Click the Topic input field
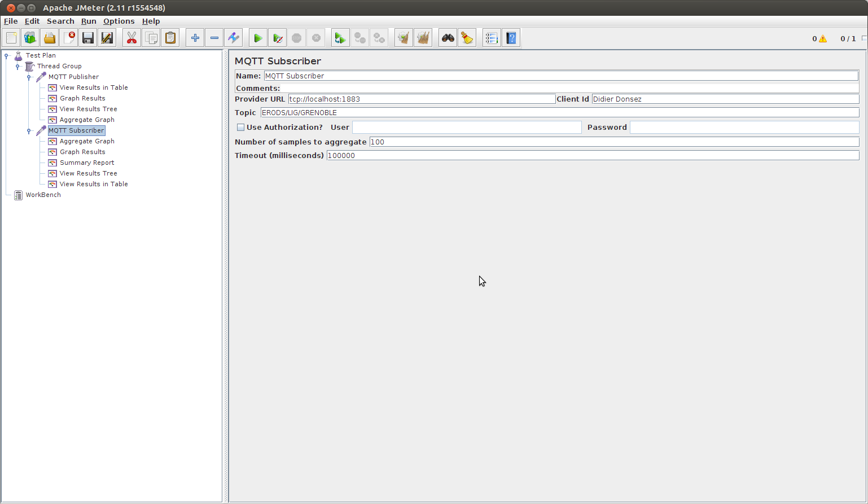This screenshot has width=868, height=504. (560, 112)
